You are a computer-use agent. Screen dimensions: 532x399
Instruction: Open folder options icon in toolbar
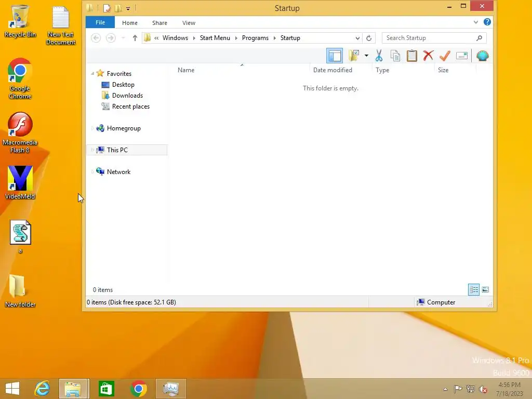[x=353, y=56]
